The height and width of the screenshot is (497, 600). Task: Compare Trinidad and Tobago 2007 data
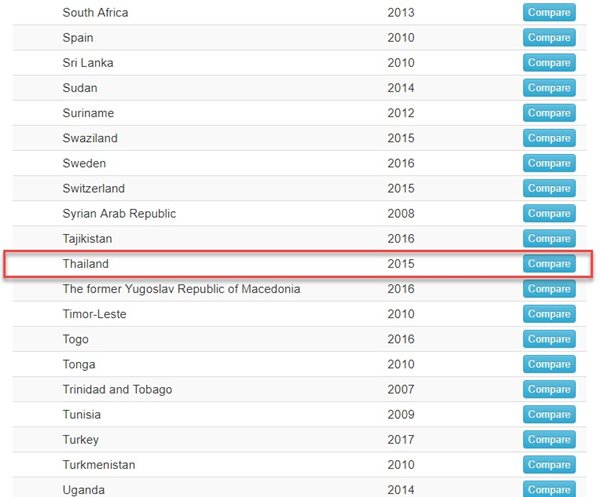[x=549, y=389]
